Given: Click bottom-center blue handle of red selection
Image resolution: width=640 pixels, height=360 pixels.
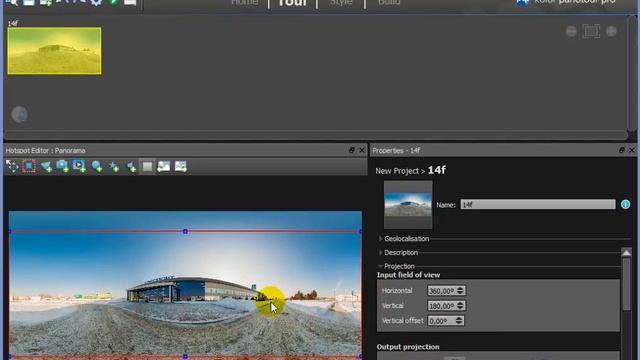Looking at the screenshot, I should coord(185,357).
